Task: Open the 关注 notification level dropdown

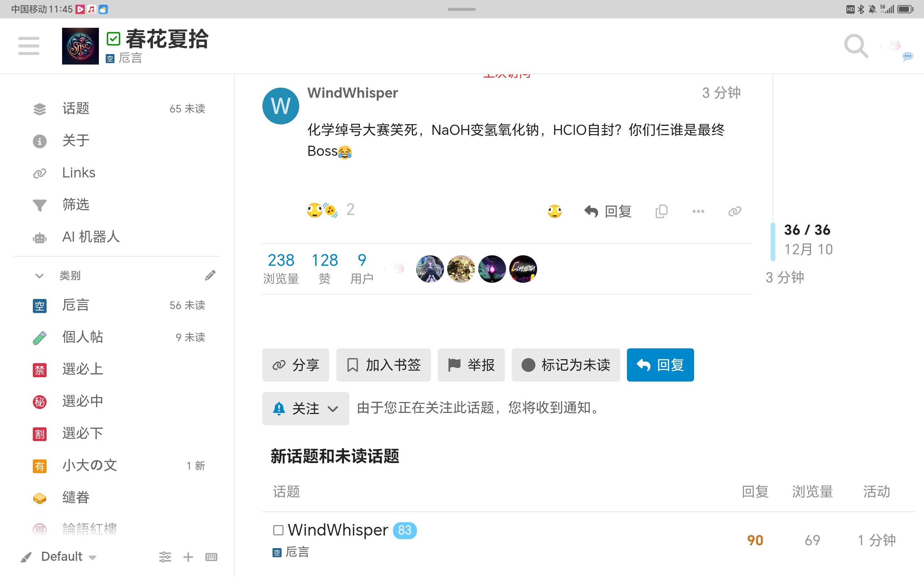Action: click(305, 408)
